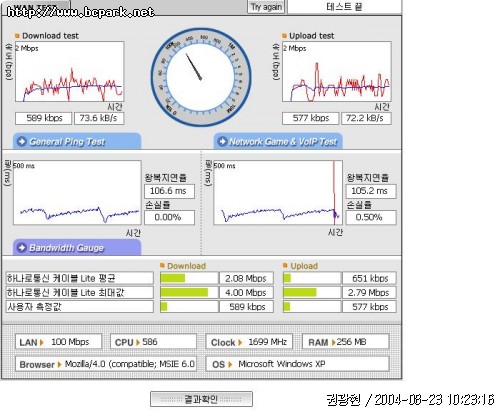The height and width of the screenshot is (412, 500).
Task: Select the 73.6 kB/s download field
Action: pos(99,118)
